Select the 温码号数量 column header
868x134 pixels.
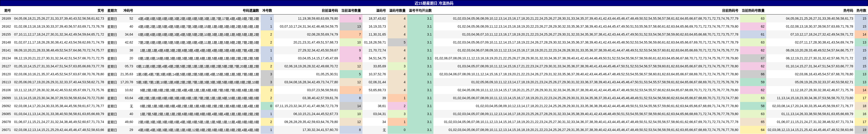397,11
